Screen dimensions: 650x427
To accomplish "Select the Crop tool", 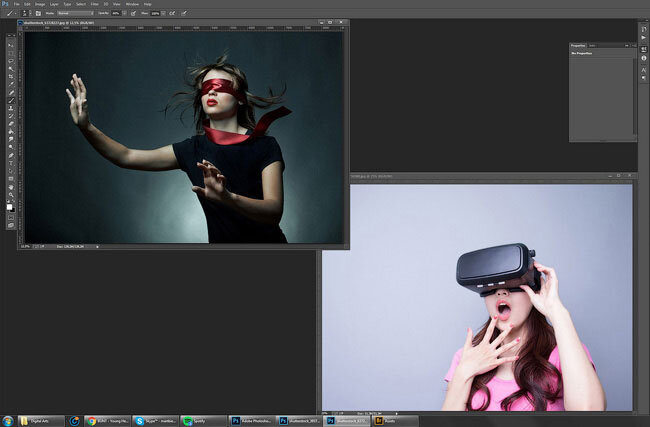I will [11, 76].
